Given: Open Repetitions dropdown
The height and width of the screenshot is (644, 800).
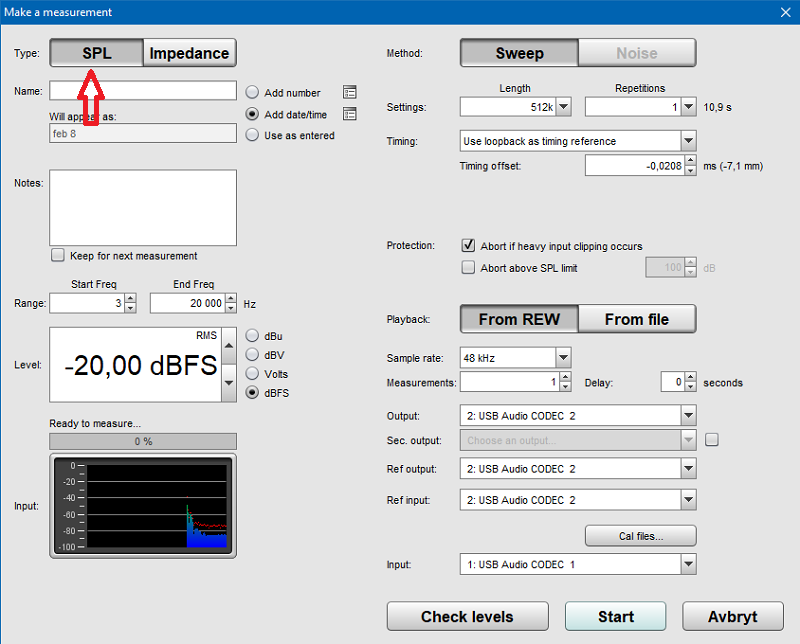Looking at the screenshot, I should pyautogui.click(x=689, y=107).
